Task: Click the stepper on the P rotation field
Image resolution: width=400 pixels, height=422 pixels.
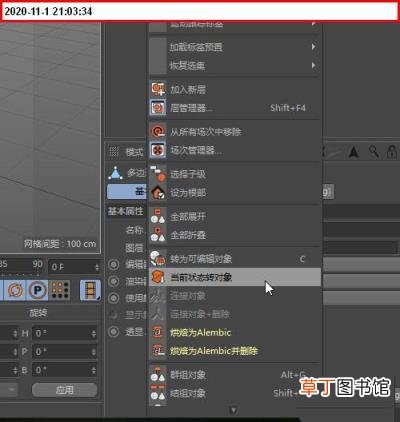Action: [94, 352]
